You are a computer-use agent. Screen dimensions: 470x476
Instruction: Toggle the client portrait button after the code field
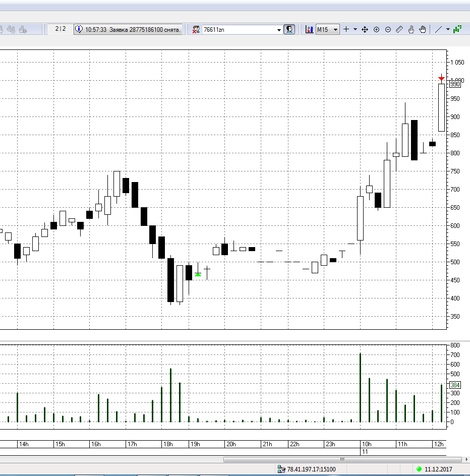pyautogui.click(x=289, y=29)
